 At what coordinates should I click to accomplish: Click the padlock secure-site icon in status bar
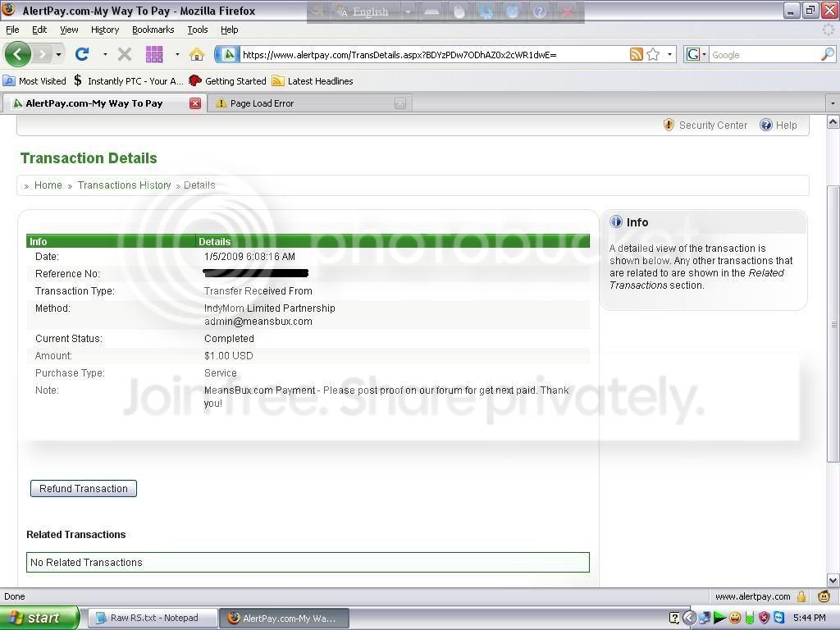click(x=801, y=596)
